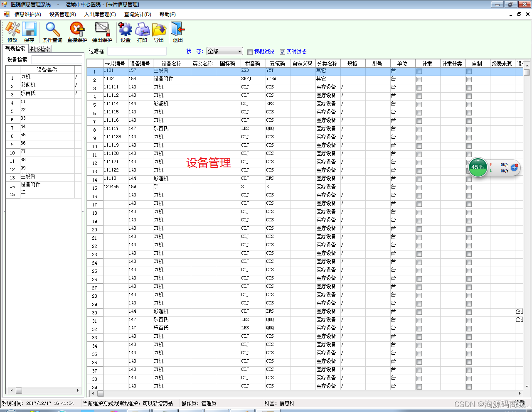Click the 设备检索 search input field
Image resolution: width=532 pixels, height=412 pixels.
point(57,59)
